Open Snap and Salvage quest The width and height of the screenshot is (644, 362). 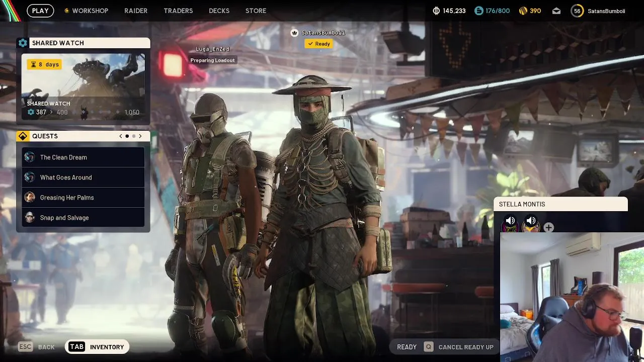point(83,218)
